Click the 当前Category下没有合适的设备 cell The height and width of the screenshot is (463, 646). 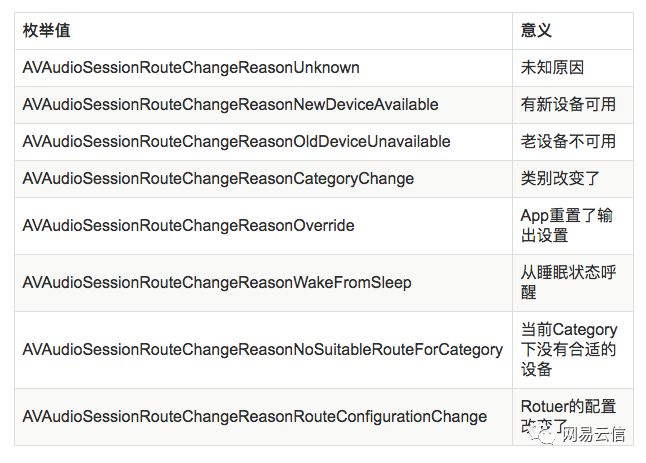pyautogui.click(x=568, y=350)
